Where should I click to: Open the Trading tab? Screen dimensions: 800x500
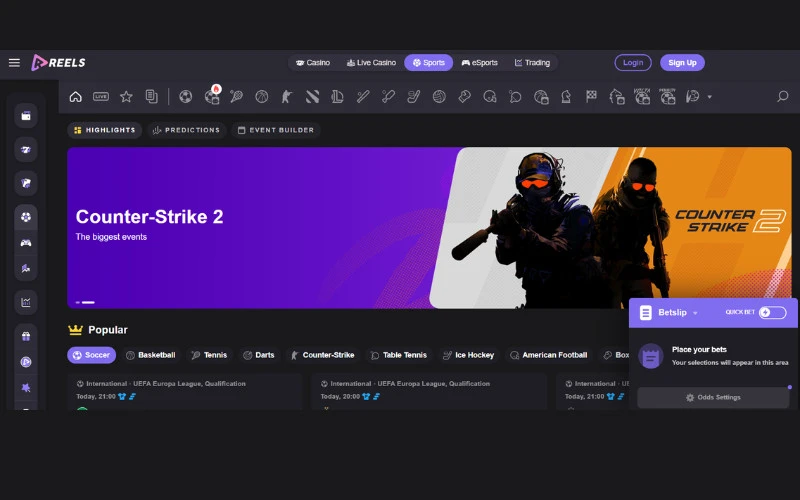(532, 63)
